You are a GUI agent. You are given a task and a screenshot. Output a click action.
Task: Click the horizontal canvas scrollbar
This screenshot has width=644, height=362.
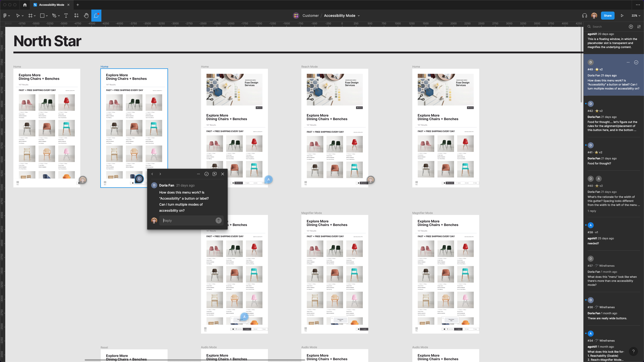pyautogui.click(x=195, y=360)
